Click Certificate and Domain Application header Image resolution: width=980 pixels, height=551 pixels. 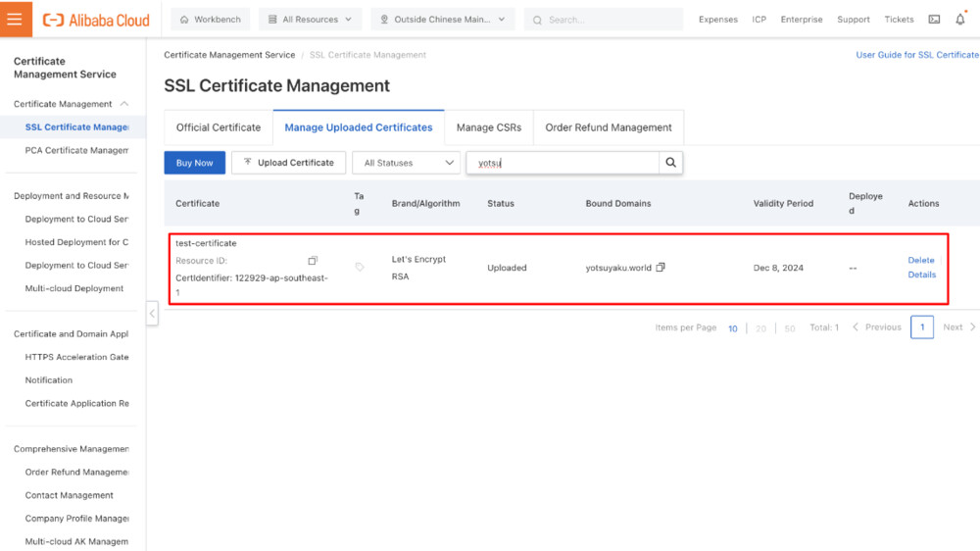pyautogui.click(x=72, y=334)
